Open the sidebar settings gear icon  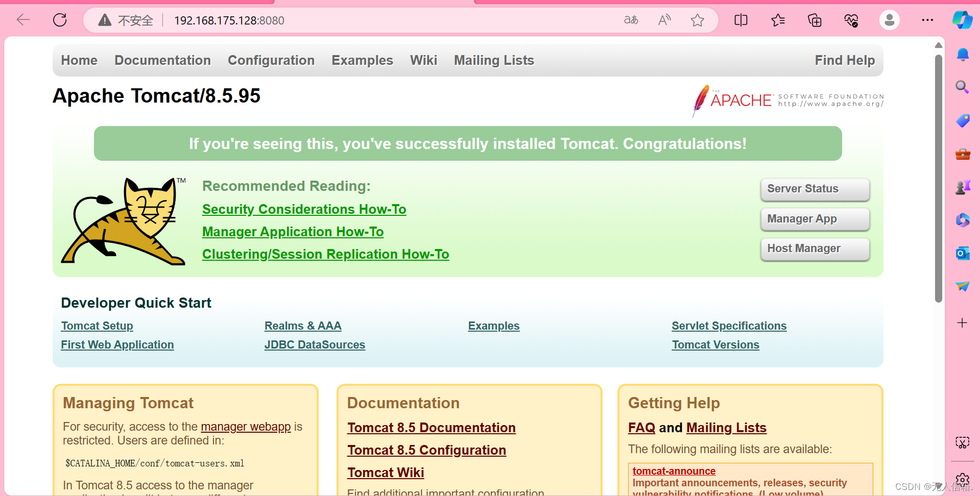tap(963, 480)
